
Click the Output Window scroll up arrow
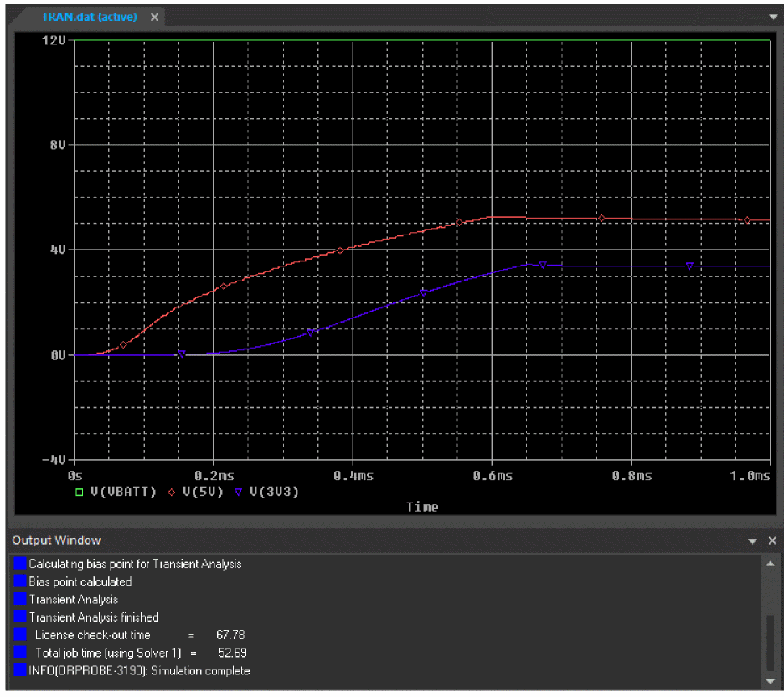coord(770,564)
